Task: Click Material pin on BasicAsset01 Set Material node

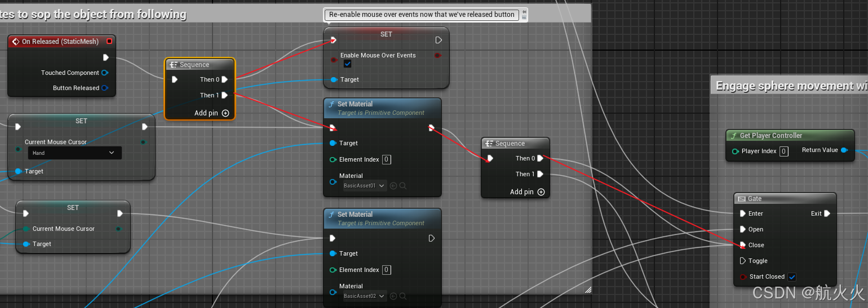Action: pos(333,182)
